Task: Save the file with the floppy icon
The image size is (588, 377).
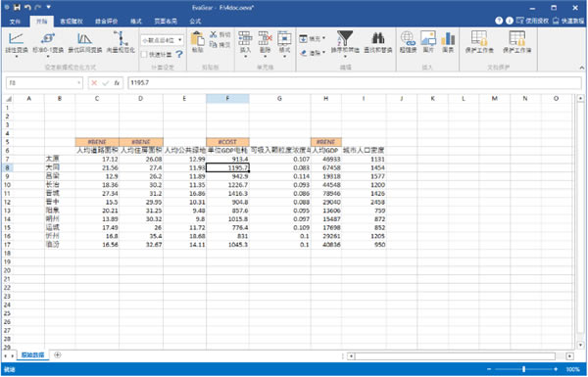Action: click(17, 7)
